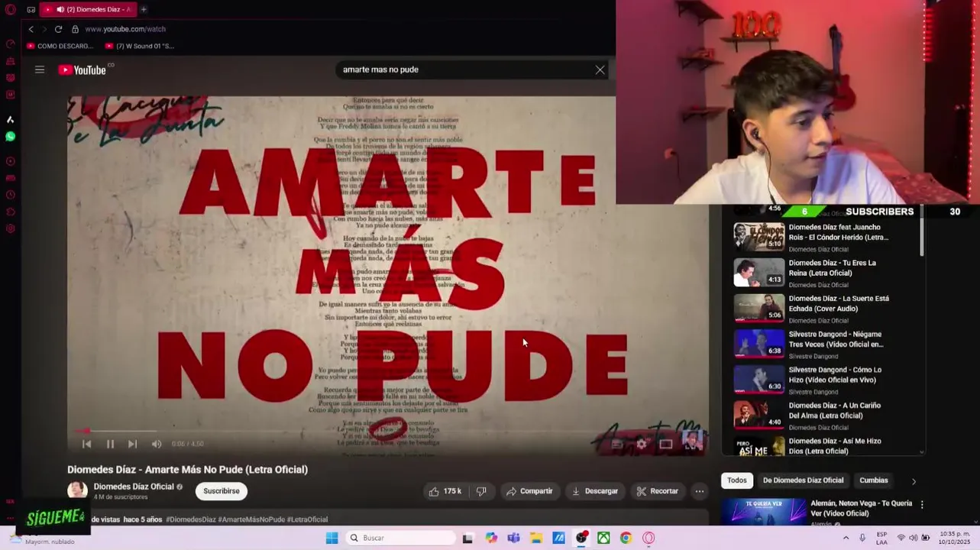The width and height of the screenshot is (980, 550).
Task: Open YouTube hamburger guide menu
Action: [40, 70]
